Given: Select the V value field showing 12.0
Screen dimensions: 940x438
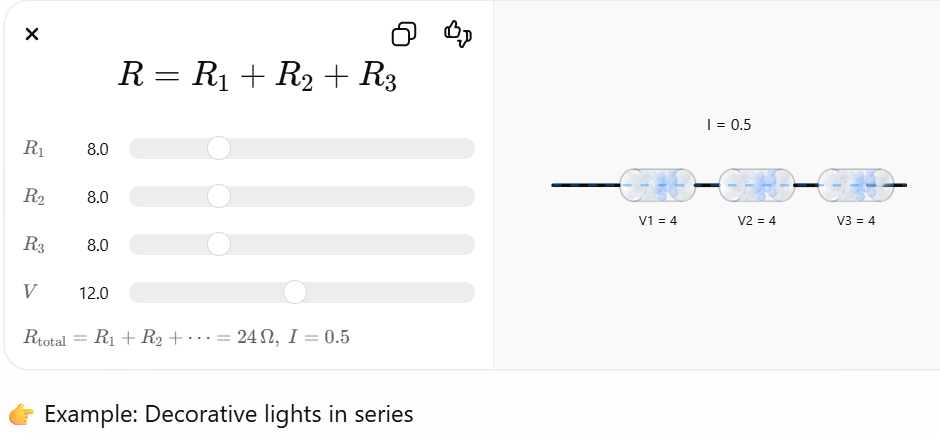Looking at the screenshot, I should tap(94, 294).
